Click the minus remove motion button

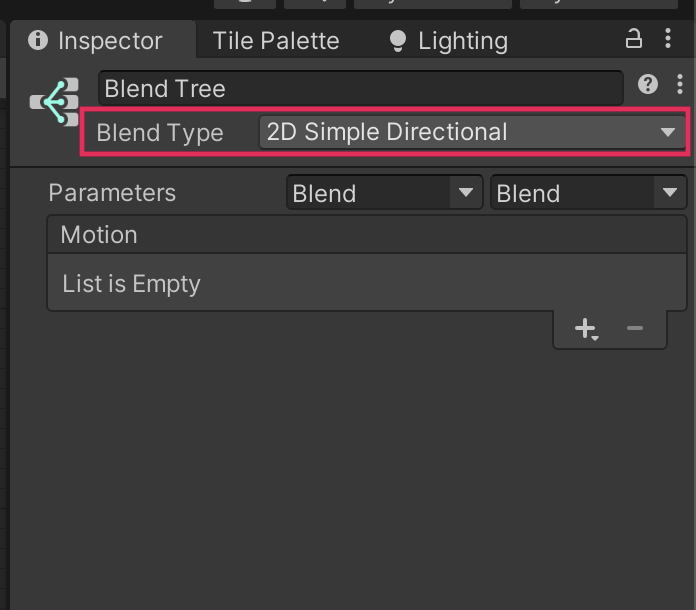coord(634,328)
